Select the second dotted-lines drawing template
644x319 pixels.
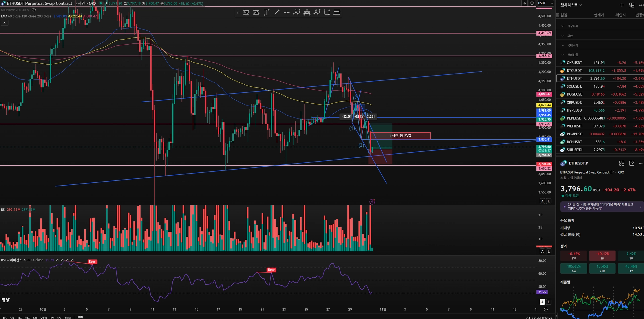(256, 13)
